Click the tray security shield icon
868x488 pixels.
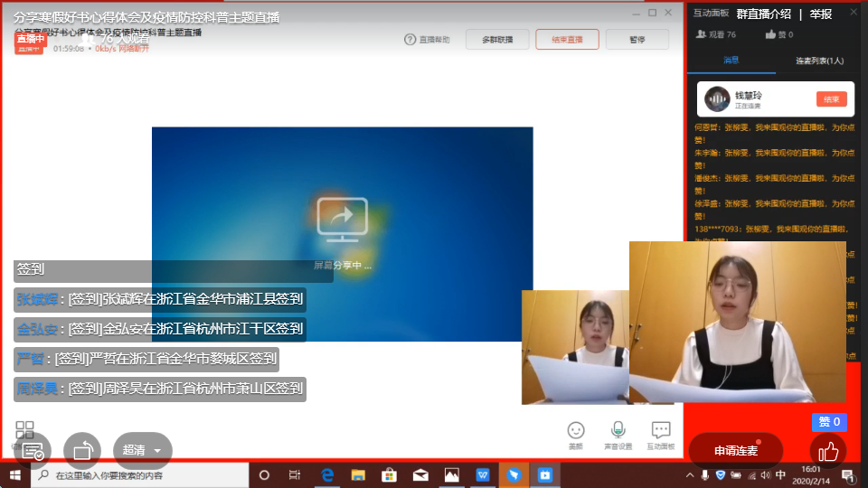click(721, 475)
